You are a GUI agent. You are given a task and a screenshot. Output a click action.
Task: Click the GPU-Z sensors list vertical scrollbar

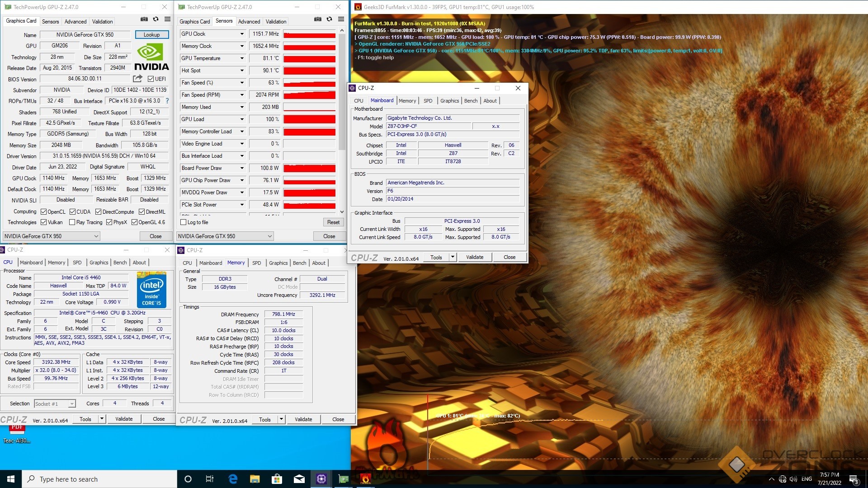point(342,90)
